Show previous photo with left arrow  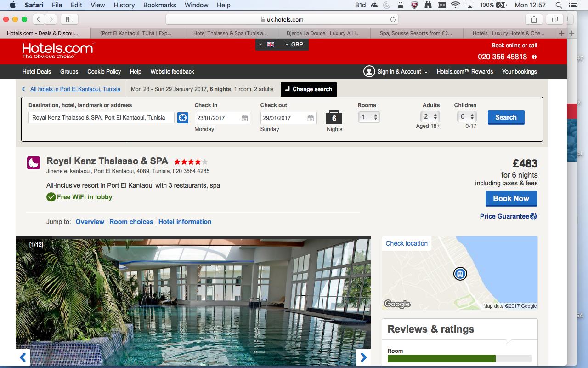click(x=23, y=357)
